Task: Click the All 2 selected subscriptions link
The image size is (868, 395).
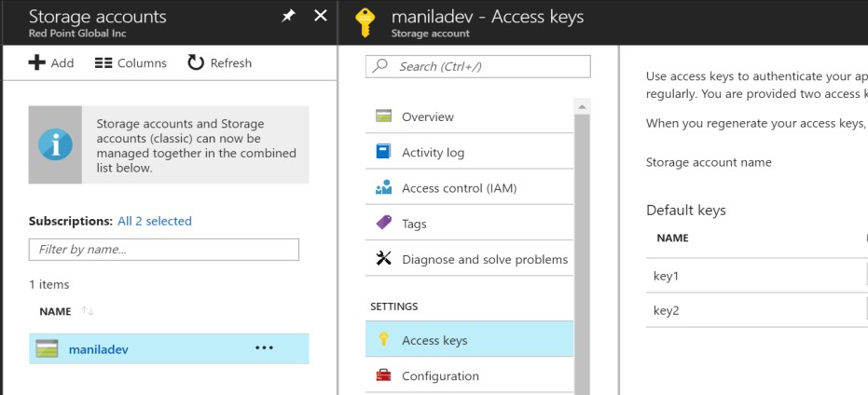Action: pyautogui.click(x=154, y=221)
